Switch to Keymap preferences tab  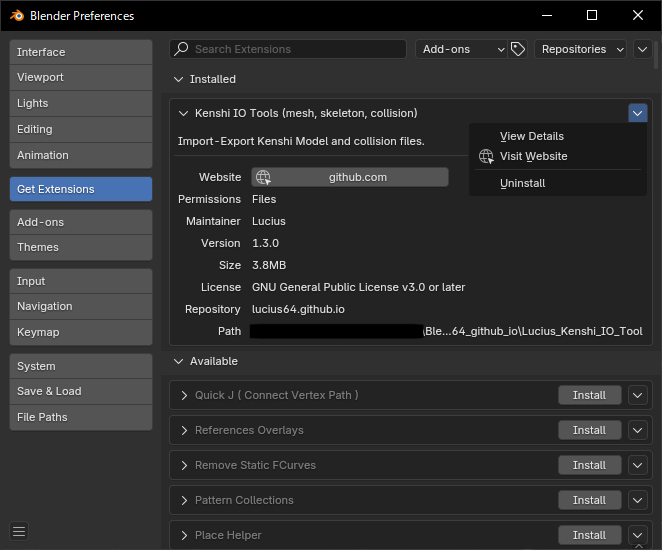tap(81, 332)
